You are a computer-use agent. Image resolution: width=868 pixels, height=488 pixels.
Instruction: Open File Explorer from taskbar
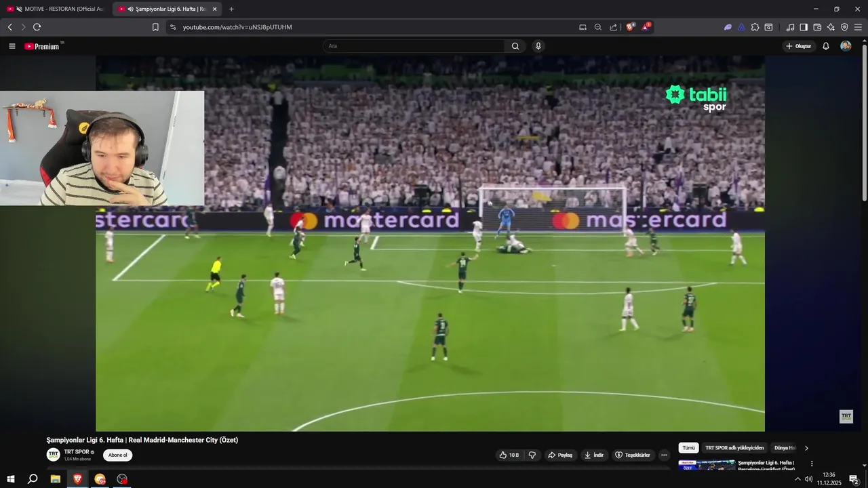[x=56, y=479]
